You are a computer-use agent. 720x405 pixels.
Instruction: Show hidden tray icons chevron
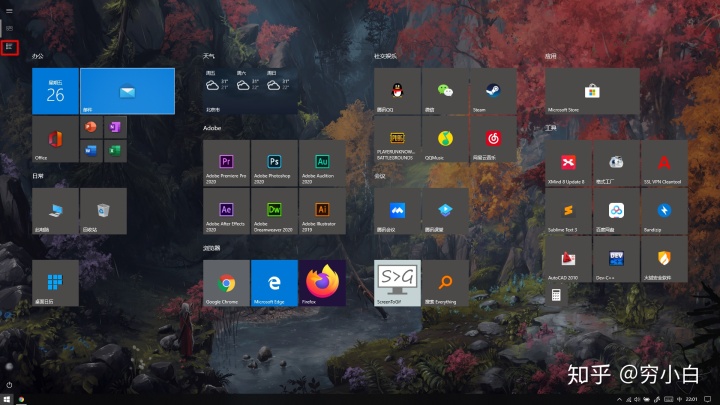click(619, 399)
